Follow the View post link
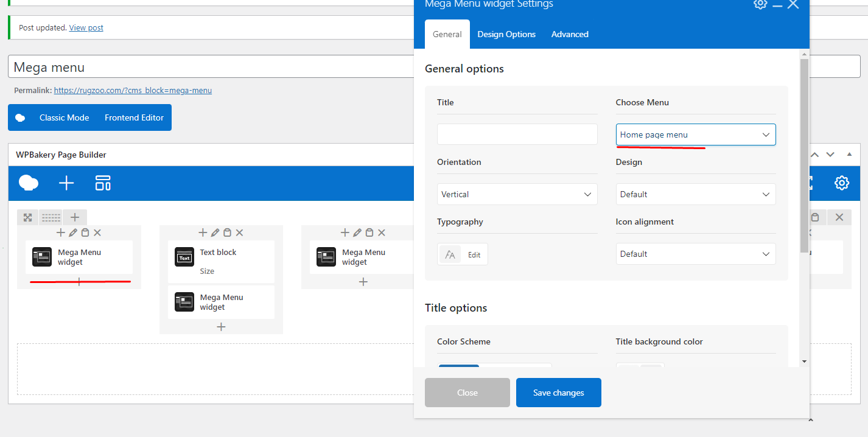The image size is (868, 437). [86, 27]
